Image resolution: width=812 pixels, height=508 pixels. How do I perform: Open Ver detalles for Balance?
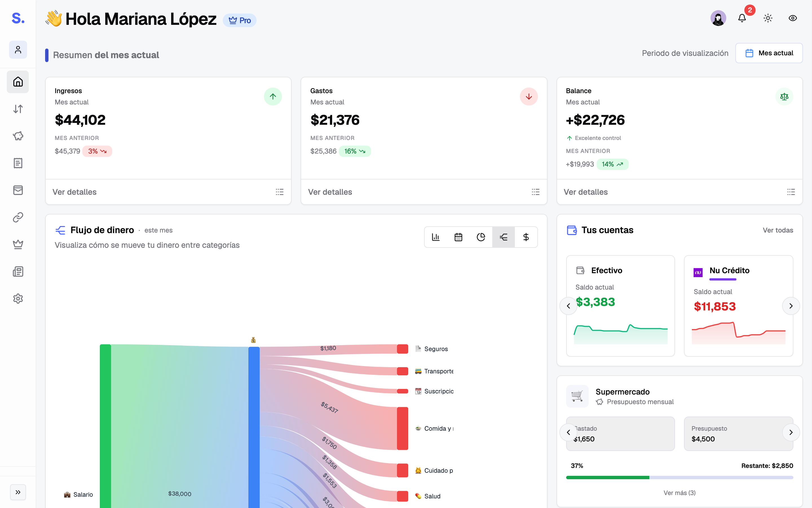coord(586,192)
